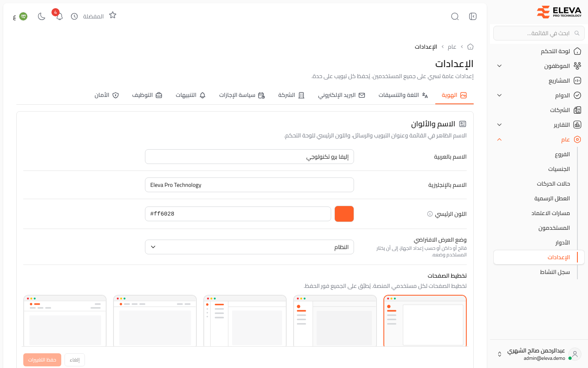Collapse the عام sidebar section

pos(499,139)
